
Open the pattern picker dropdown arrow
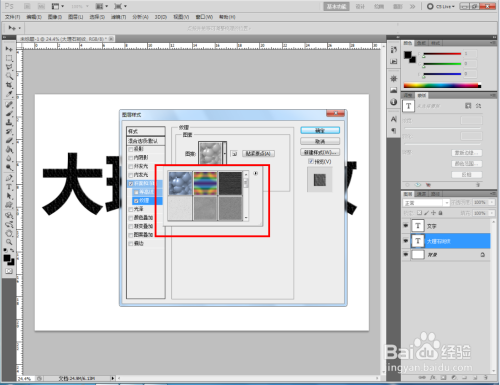tap(225, 153)
